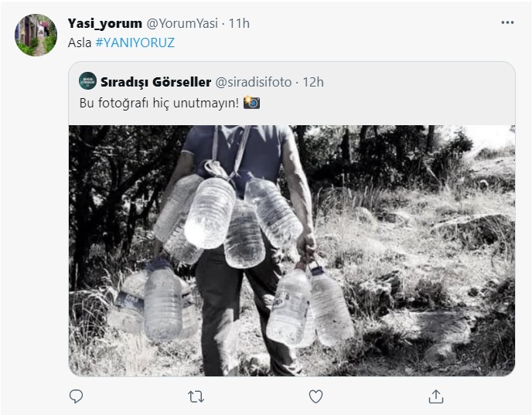Click the @siradisifoto handle
The height and width of the screenshot is (415, 532).
coord(254,81)
